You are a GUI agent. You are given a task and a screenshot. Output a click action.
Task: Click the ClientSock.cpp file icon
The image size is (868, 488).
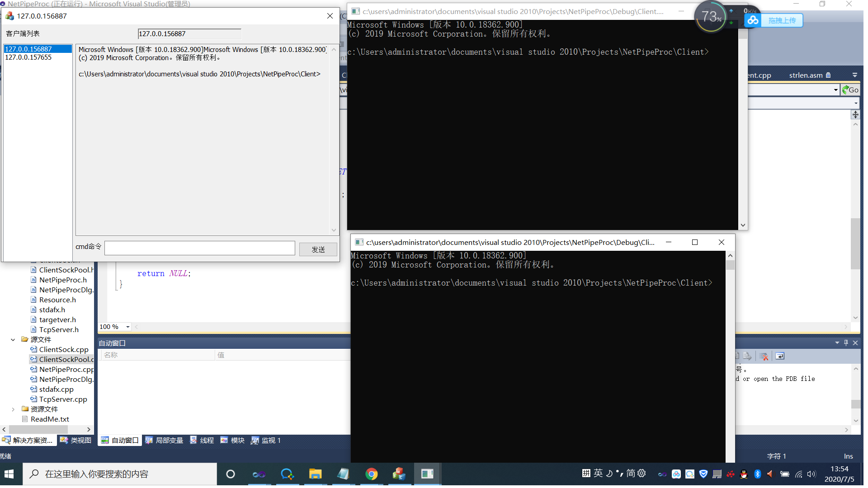33,349
